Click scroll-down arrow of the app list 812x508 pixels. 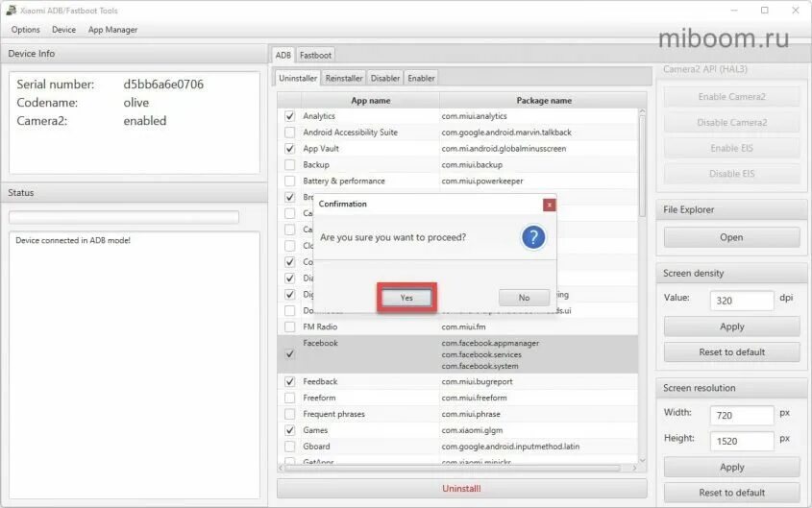(642, 460)
